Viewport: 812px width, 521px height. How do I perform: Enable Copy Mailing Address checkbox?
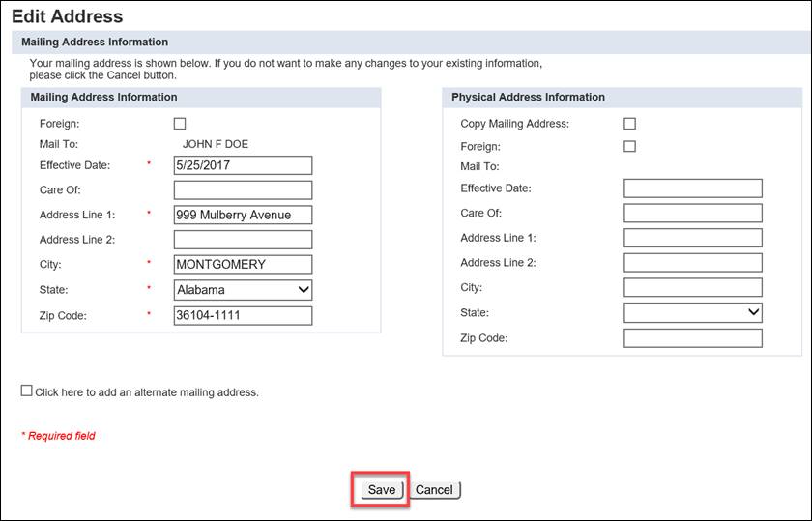629,124
